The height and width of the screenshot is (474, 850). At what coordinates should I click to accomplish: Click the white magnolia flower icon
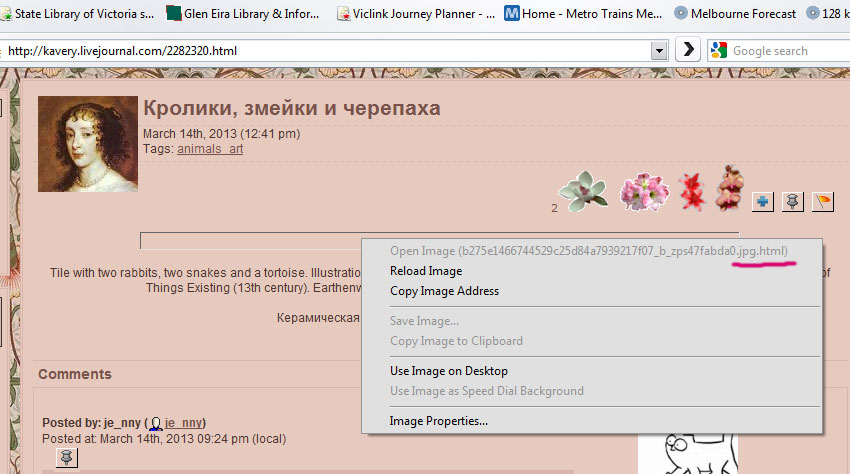[x=584, y=190]
